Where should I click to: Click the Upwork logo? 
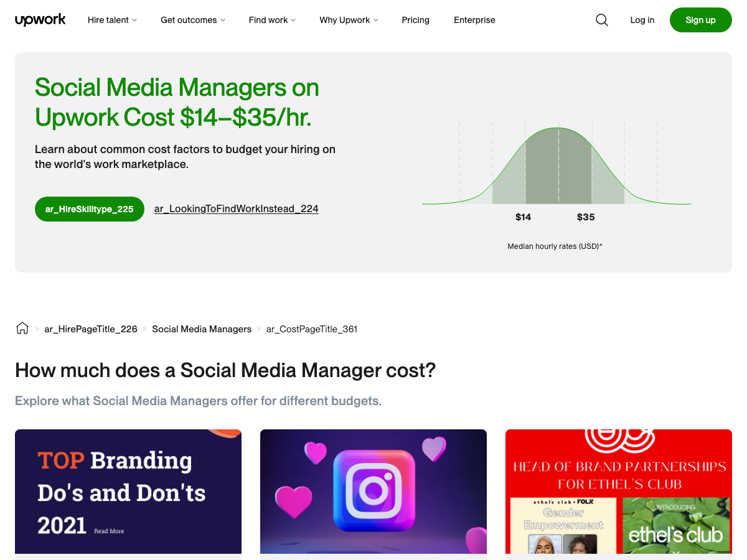click(x=40, y=20)
